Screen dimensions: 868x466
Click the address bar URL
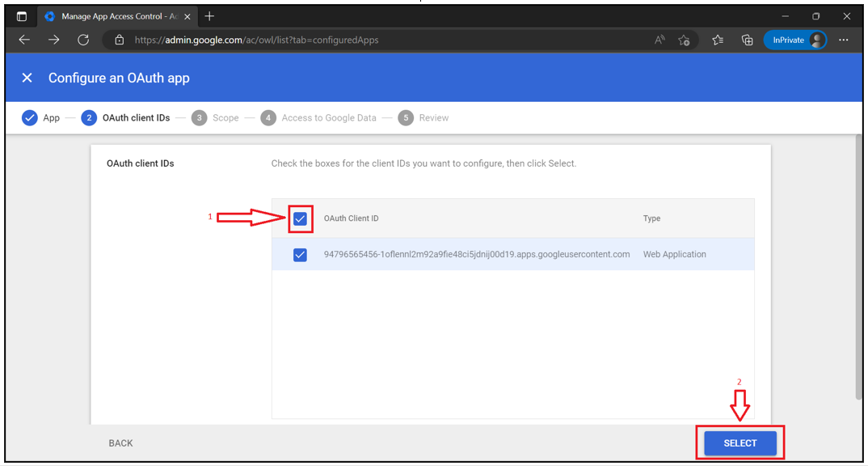coord(256,40)
